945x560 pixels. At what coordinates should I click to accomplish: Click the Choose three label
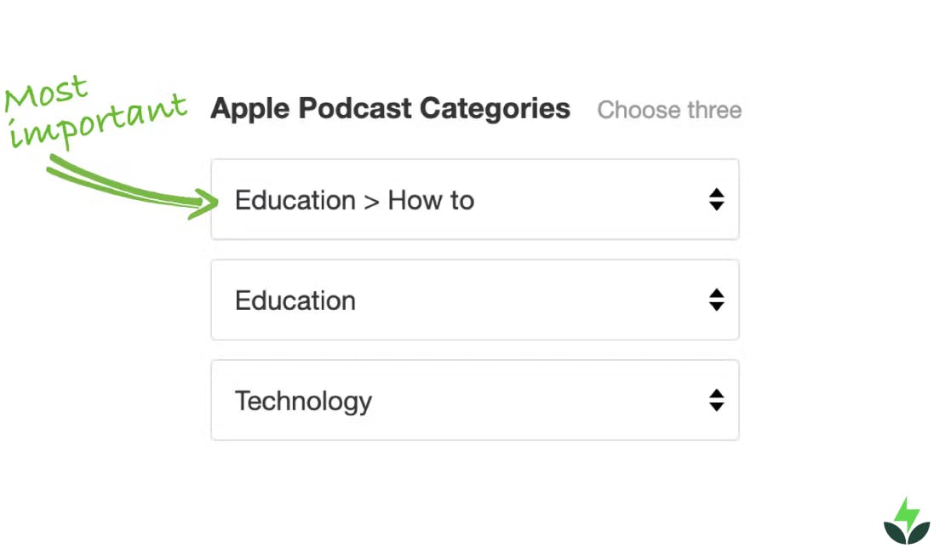669,110
